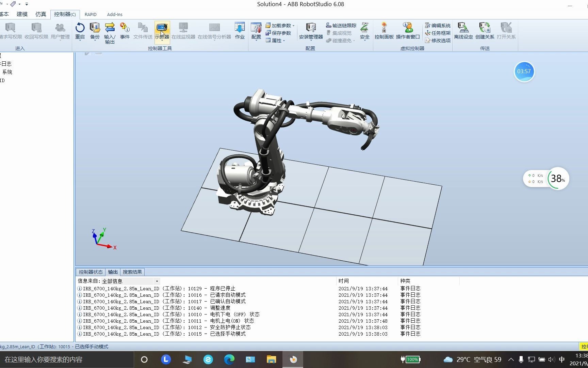Click the taskbar battery 100% indicator
Viewport: 588px width, 368px height.
click(x=411, y=359)
